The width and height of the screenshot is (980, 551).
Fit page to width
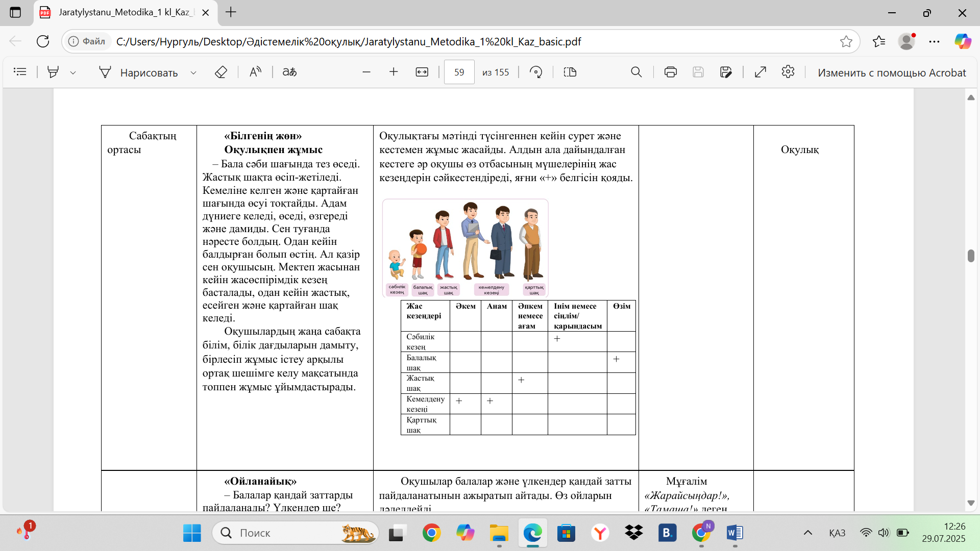(x=422, y=72)
